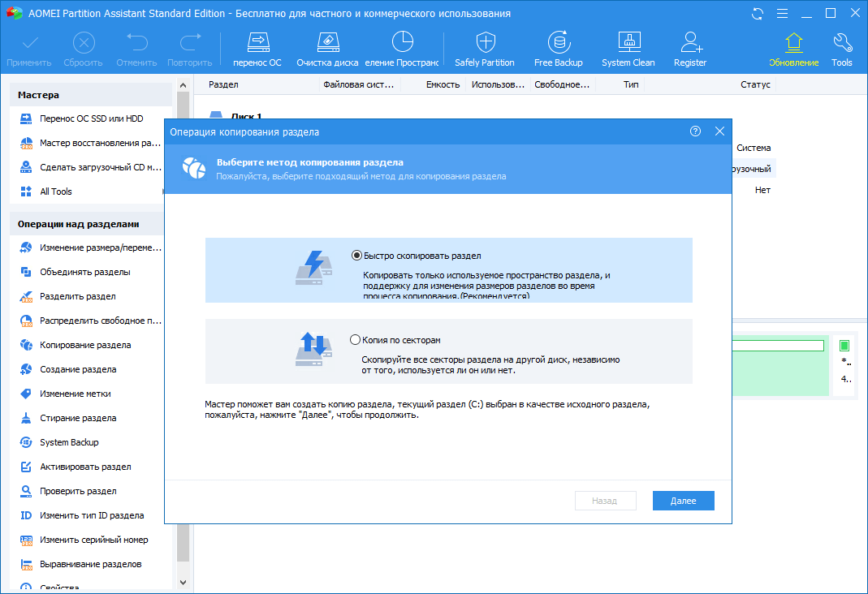Click the Свободное column header

(x=563, y=84)
